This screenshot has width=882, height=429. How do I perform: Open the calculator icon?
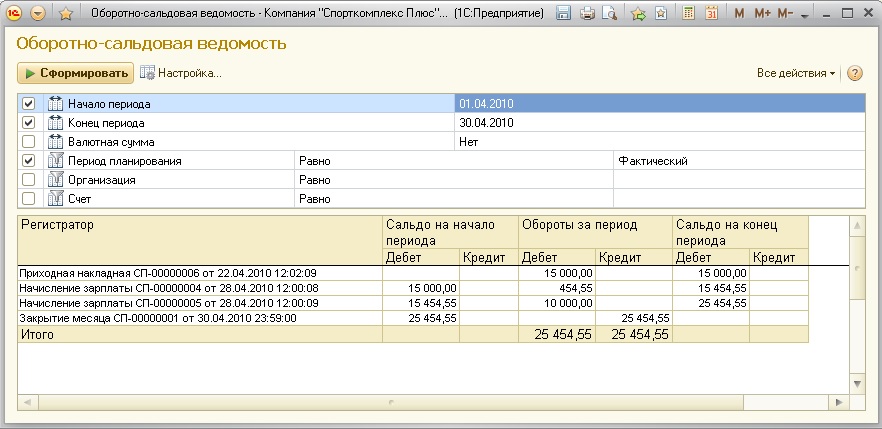click(688, 13)
